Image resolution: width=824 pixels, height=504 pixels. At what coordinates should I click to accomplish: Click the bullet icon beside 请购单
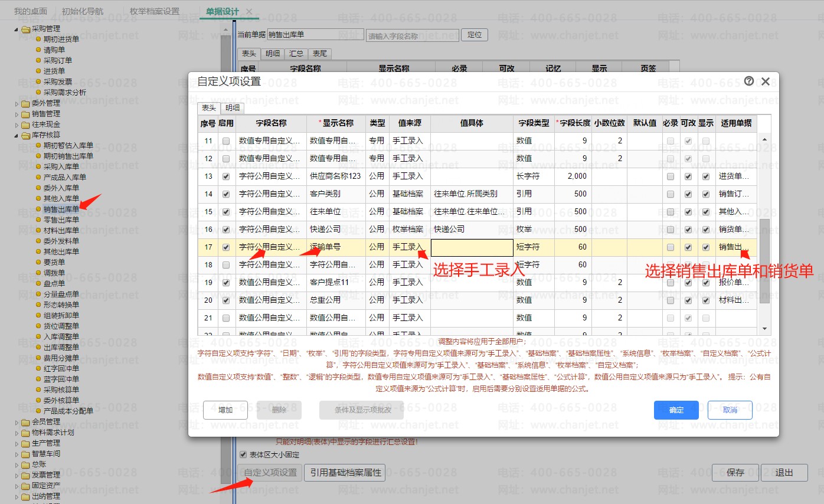(39, 50)
